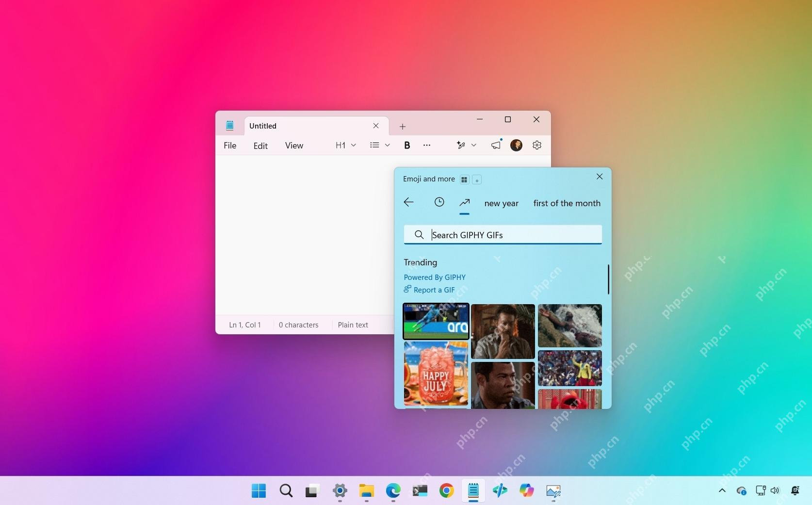
Task: Expand the heading style dropdown arrow
Action: 354,145
